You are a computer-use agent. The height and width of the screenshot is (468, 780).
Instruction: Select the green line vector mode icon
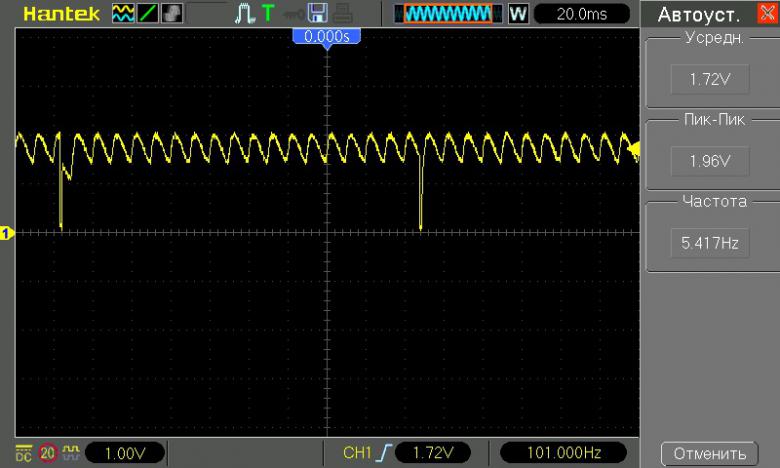click(x=147, y=13)
